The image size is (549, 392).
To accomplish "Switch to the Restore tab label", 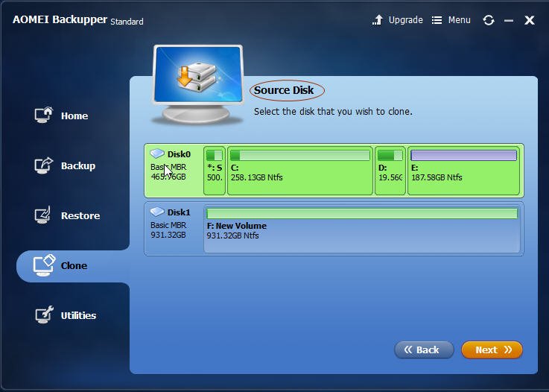I will tap(80, 215).
